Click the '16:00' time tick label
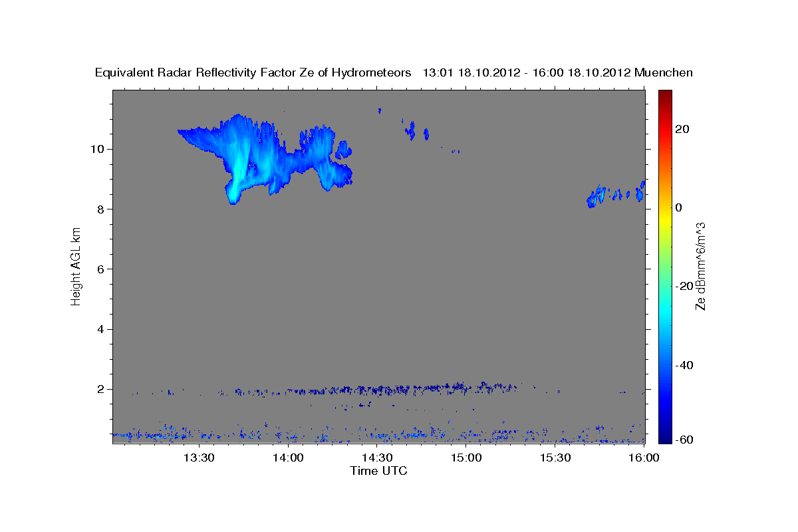 coord(644,458)
